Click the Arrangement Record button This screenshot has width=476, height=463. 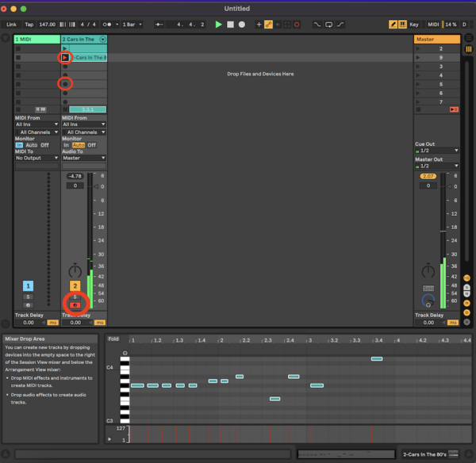242,25
